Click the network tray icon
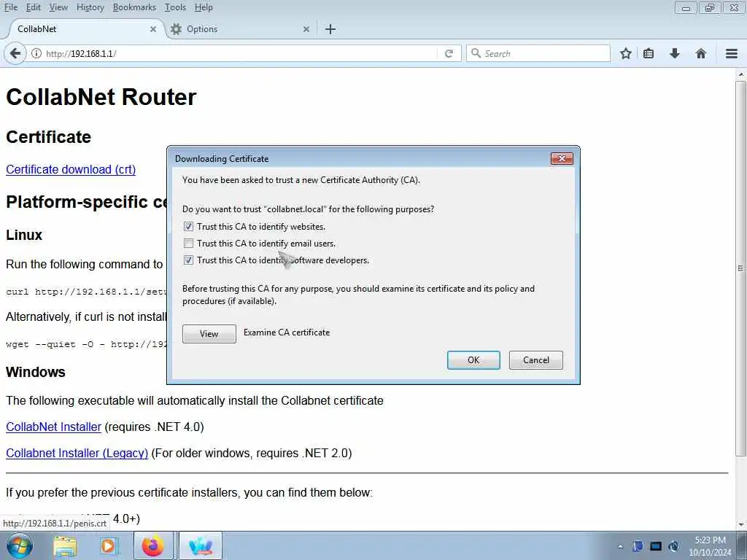Viewport: 747px width, 560px height. pyautogui.click(x=656, y=546)
